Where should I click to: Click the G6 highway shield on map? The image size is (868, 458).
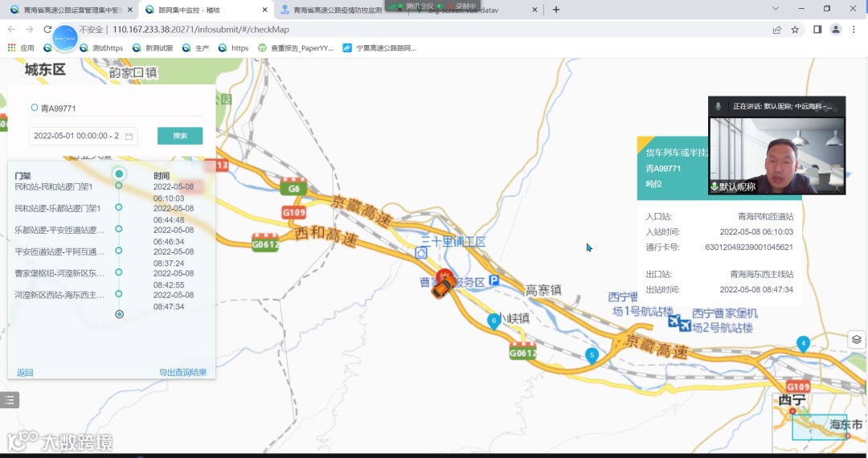(293, 187)
